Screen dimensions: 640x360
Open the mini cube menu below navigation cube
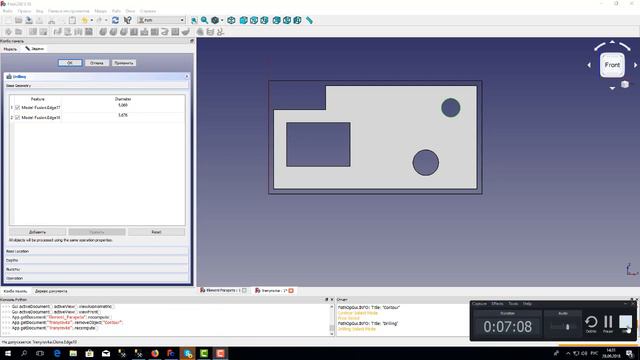[625, 84]
